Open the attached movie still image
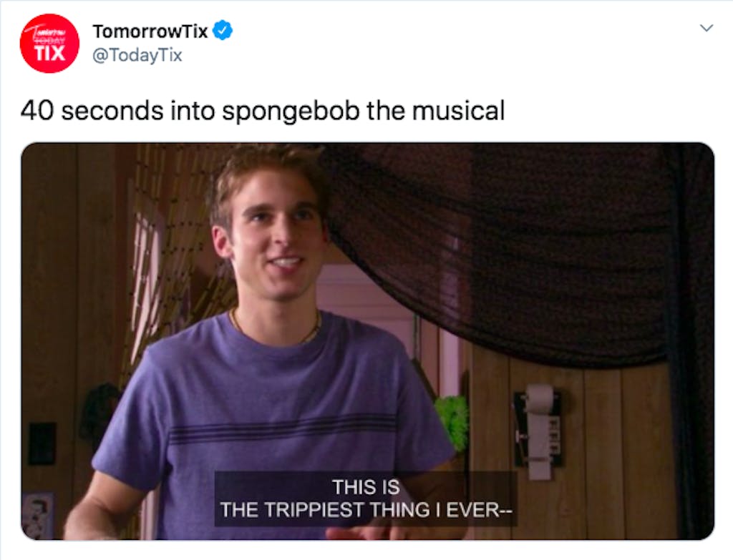Image resolution: width=733 pixels, height=560 pixels. click(367, 341)
